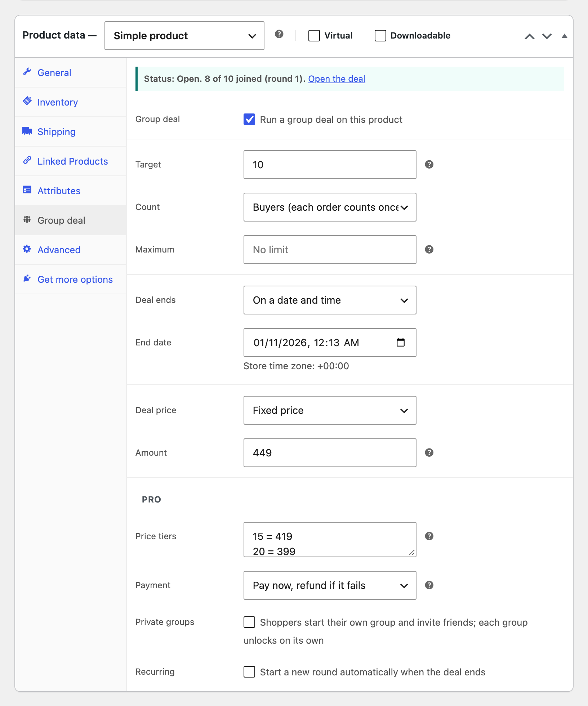Click into the Maximum No limit field
The width and height of the screenshot is (588, 706).
coord(330,250)
